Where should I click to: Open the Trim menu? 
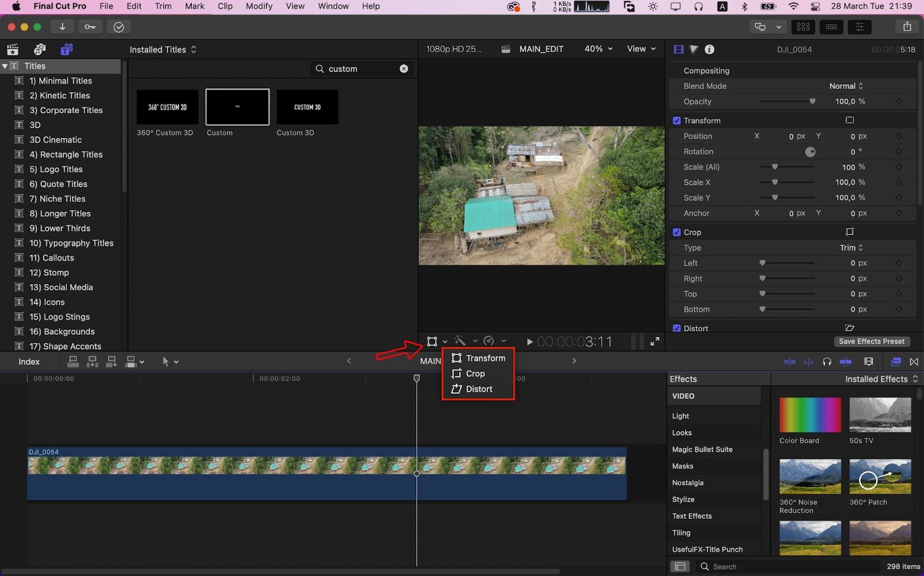click(163, 6)
